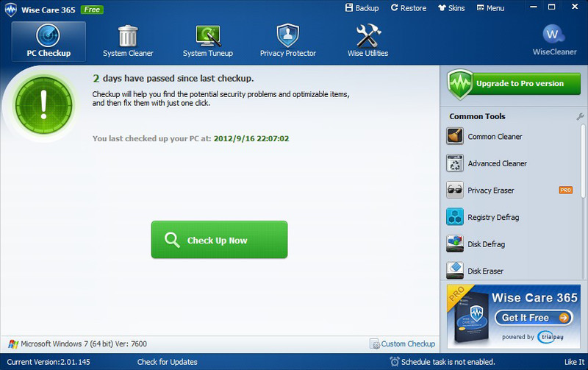Viewport: 588px width, 370px height.
Task: Click the Free edition badge
Action: pyautogui.click(x=92, y=10)
